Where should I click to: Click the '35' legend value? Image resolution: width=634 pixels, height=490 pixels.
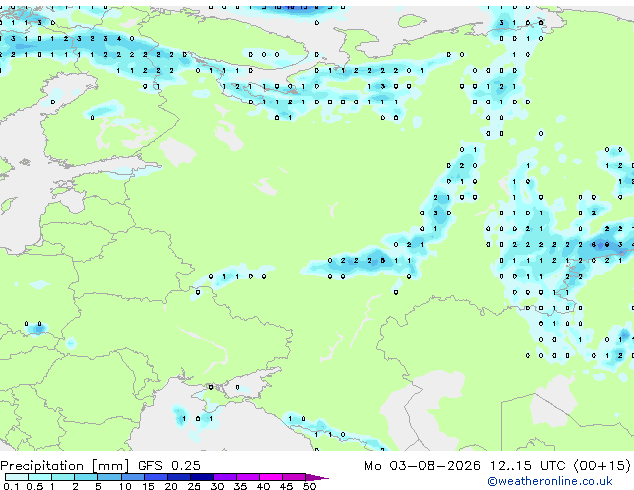(240, 486)
